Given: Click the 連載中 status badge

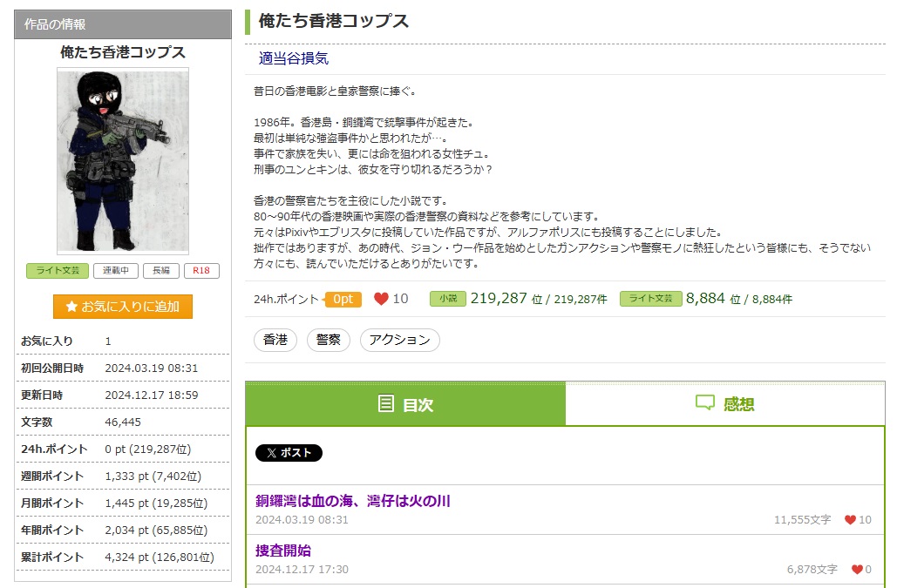Looking at the screenshot, I should point(116,271).
